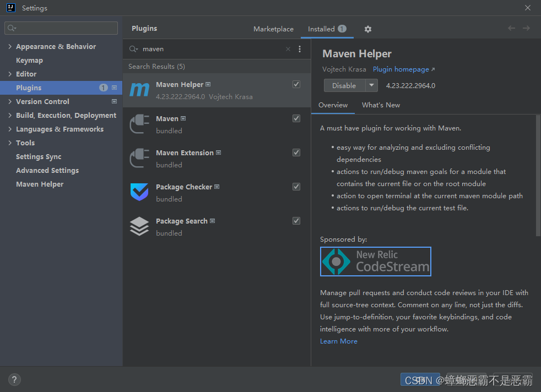This screenshot has width=541, height=392.
Task: Click the New Relic CodeStream sponsor logo
Action: [x=376, y=262]
